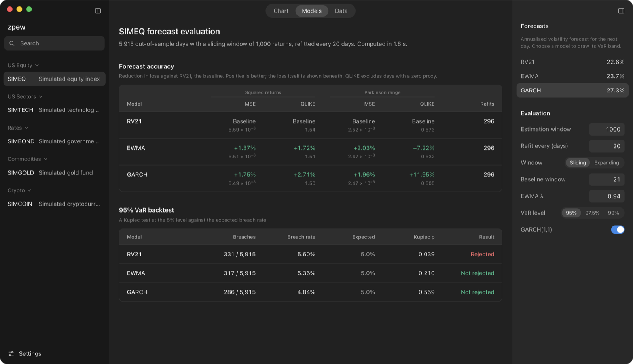Click EWMA breaches 317 / 5,915

pos(240,273)
